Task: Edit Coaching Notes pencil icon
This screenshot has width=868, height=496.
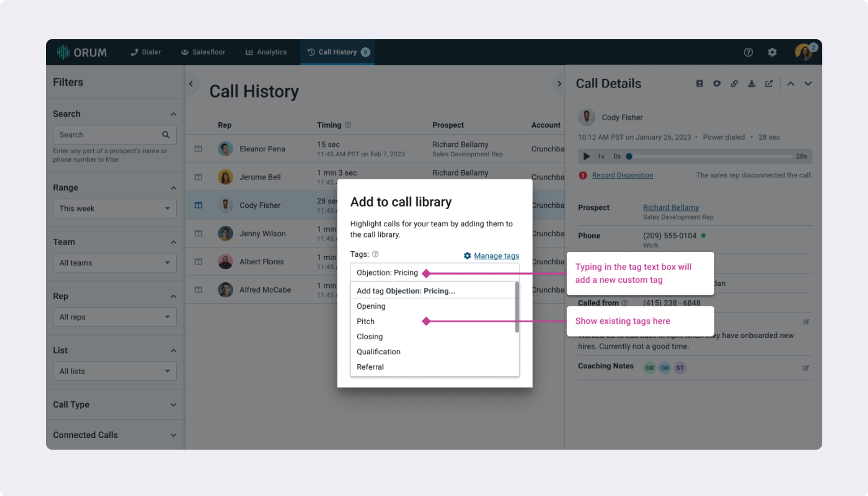Action: click(x=805, y=368)
